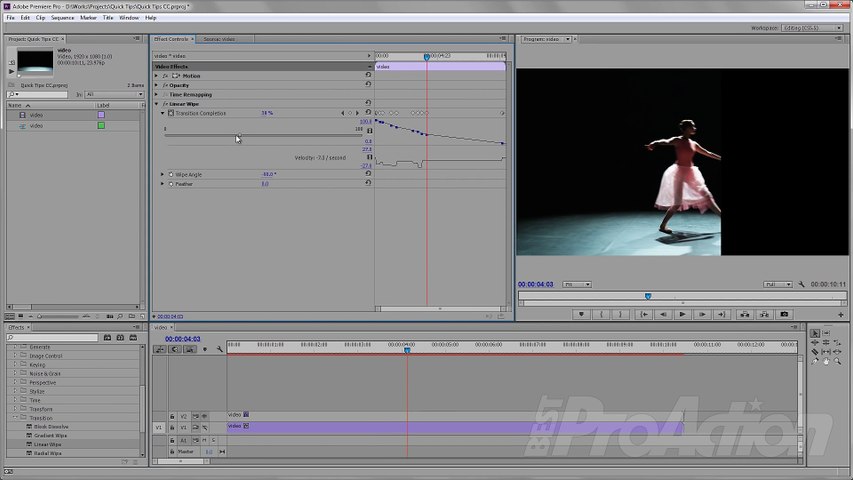This screenshot has width=853, height=480.
Task: Click Add Marker in the Program monitor
Action: click(581, 314)
